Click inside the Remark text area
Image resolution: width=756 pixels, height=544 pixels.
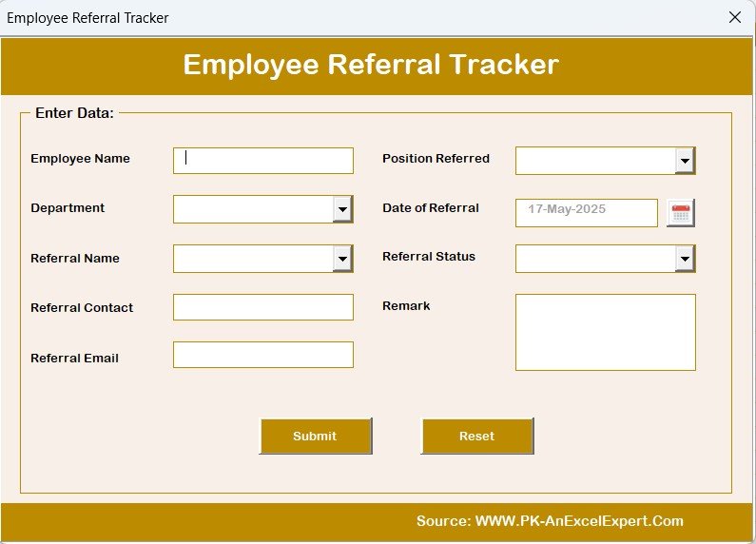point(606,332)
